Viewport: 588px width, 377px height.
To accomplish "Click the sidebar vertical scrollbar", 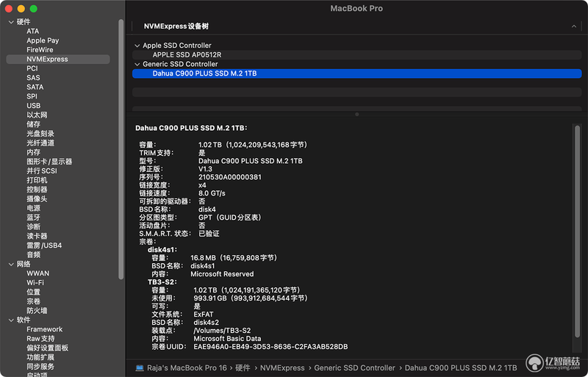I will click(x=121, y=149).
